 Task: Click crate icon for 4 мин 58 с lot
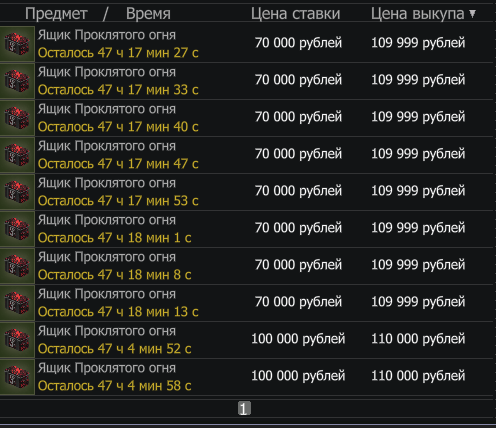coord(17,377)
